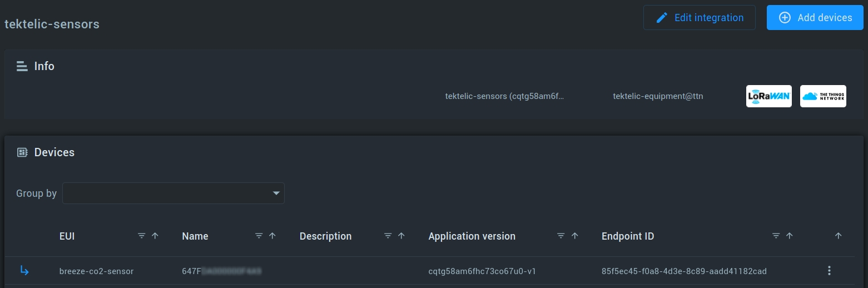Click The Things Network logo
Screen dimensions: 868x288
(x=823, y=96)
